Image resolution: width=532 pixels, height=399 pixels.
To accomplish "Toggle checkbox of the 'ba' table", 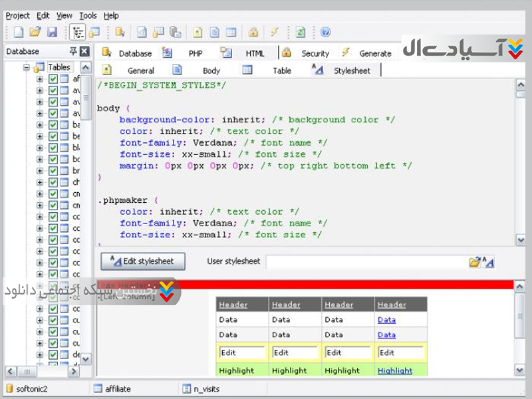I will [53, 124].
